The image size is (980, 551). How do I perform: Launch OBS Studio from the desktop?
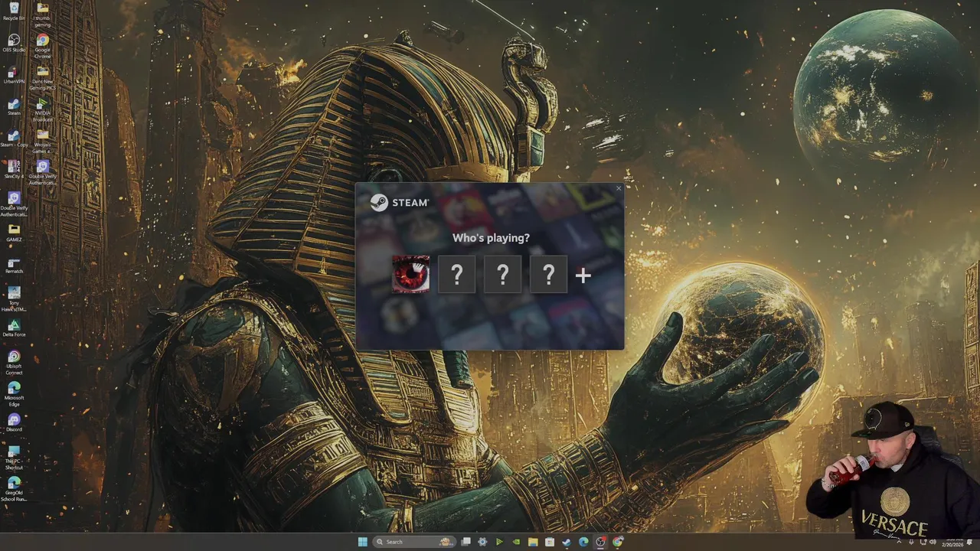click(x=14, y=43)
